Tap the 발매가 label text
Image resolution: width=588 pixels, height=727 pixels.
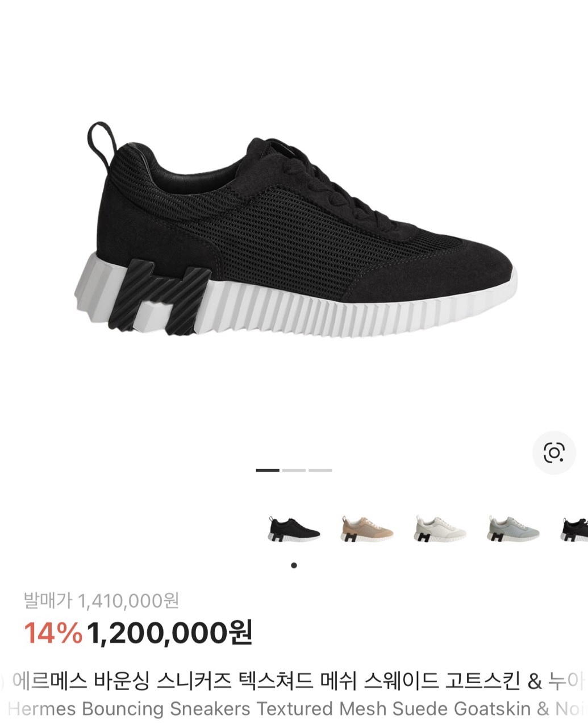[x=48, y=600]
